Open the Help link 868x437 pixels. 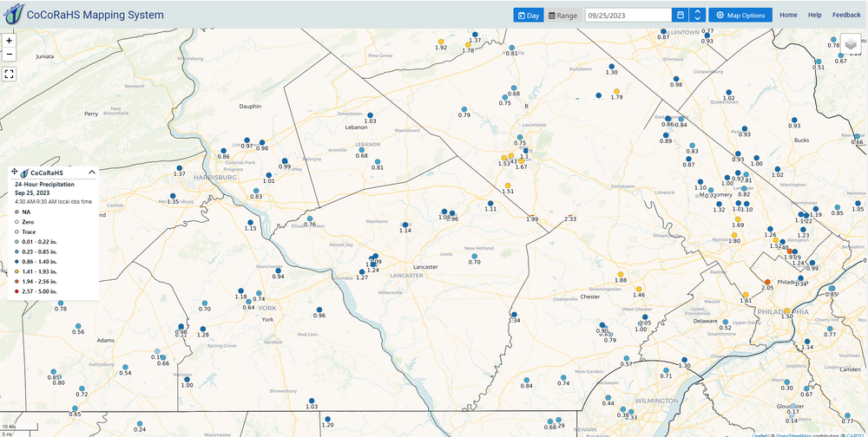[x=815, y=15]
